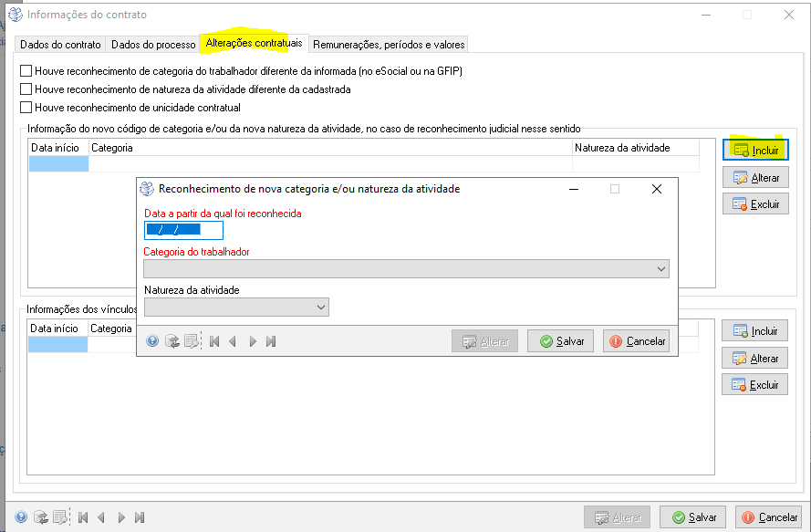Check 'Houve reconhecimento de categoria do trabalhador'
Screen dimensions: 811x532
(x=26, y=71)
